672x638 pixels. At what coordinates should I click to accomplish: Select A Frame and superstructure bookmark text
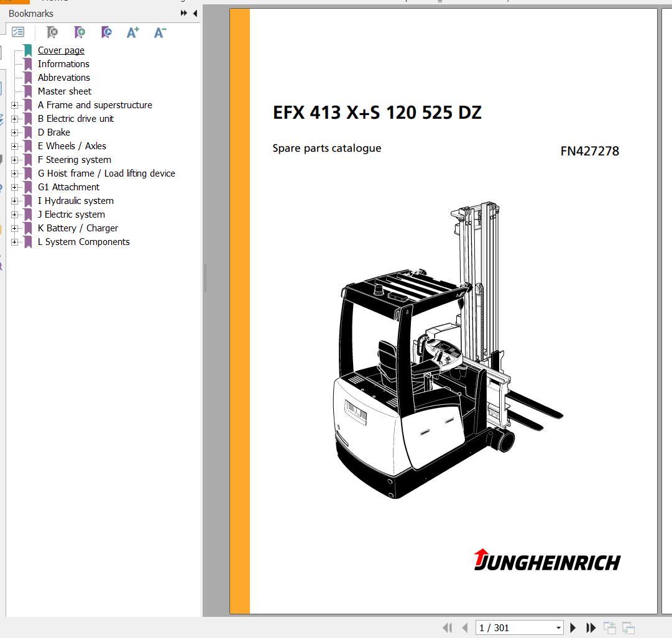94,105
